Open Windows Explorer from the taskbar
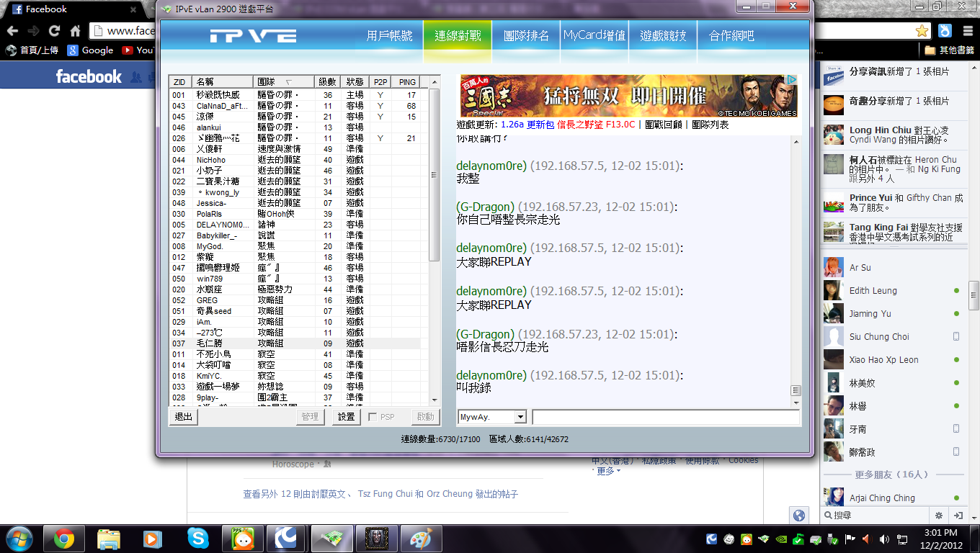 click(x=108, y=539)
